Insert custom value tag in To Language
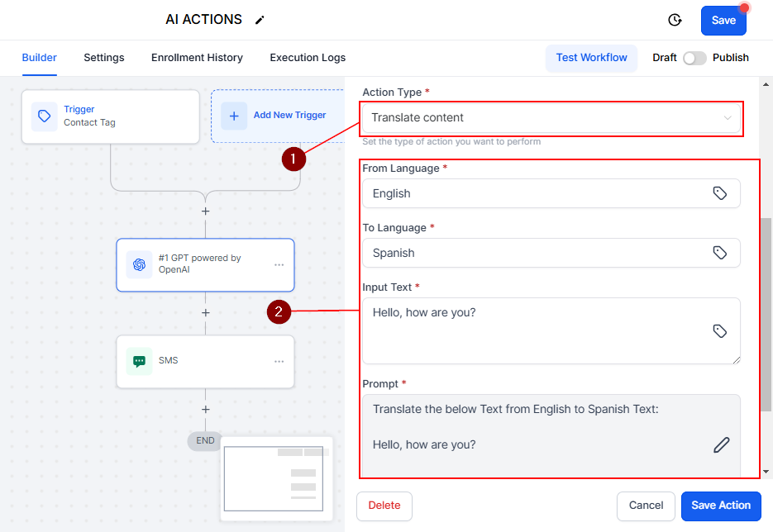This screenshot has height=532, width=773. click(720, 253)
